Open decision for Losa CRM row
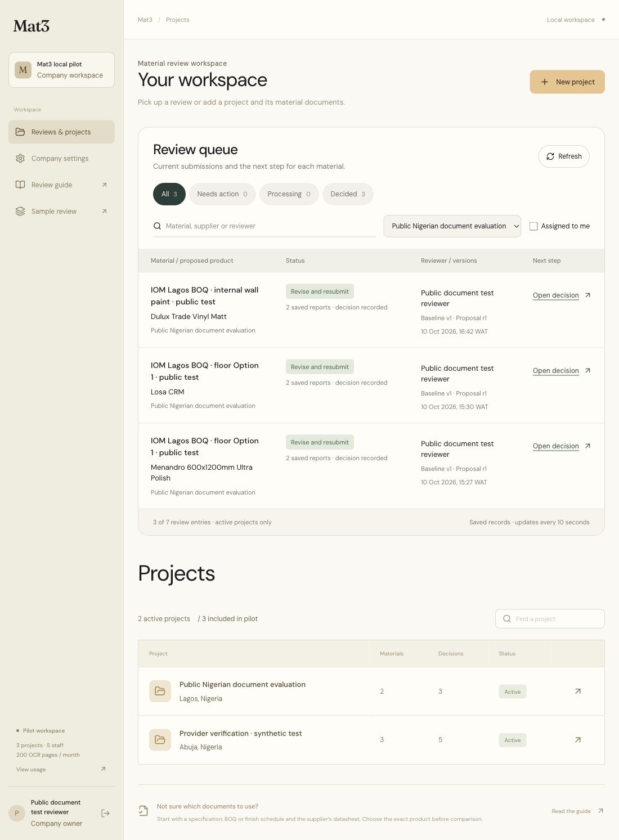 (556, 370)
